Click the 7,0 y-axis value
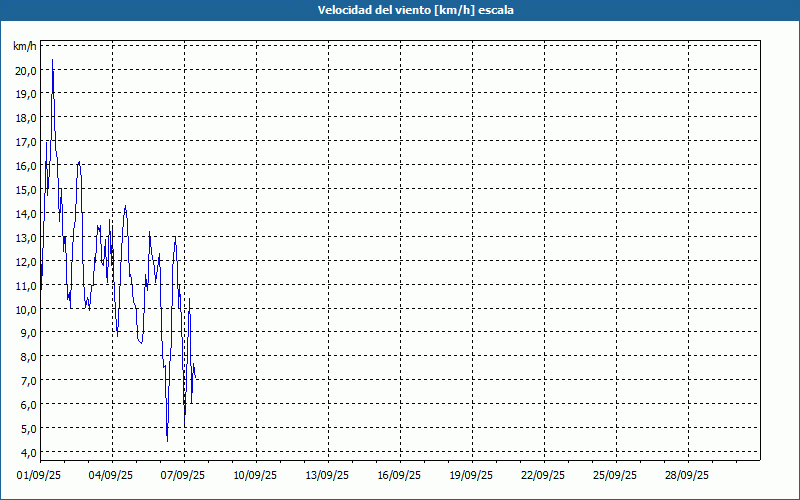 [x=28, y=381]
